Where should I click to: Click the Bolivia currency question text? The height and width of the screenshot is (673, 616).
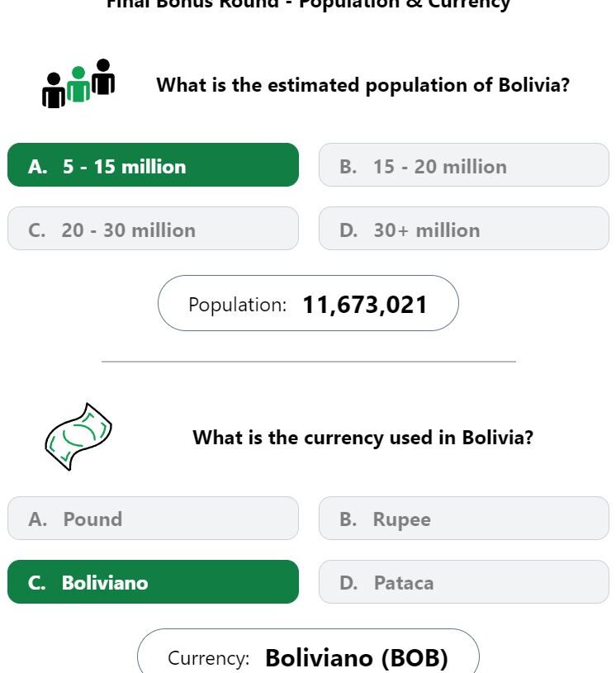tap(362, 438)
